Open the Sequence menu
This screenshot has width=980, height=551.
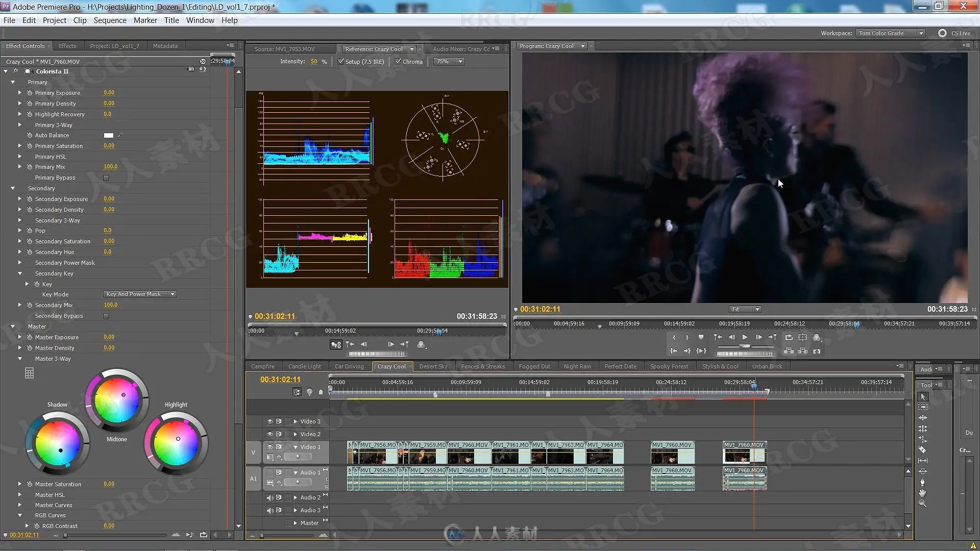tap(110, 20)
